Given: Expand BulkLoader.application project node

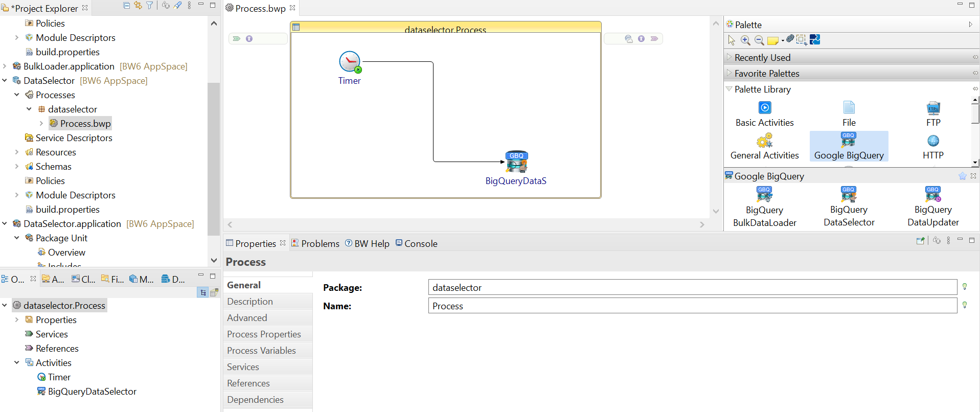Looking at the screenshot, I should coord(5,66).
